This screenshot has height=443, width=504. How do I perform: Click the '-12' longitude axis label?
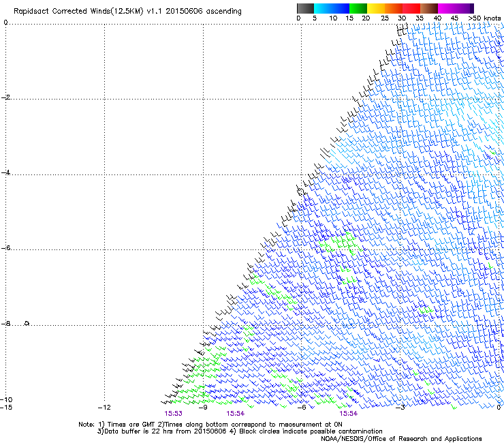pos(104,408)
